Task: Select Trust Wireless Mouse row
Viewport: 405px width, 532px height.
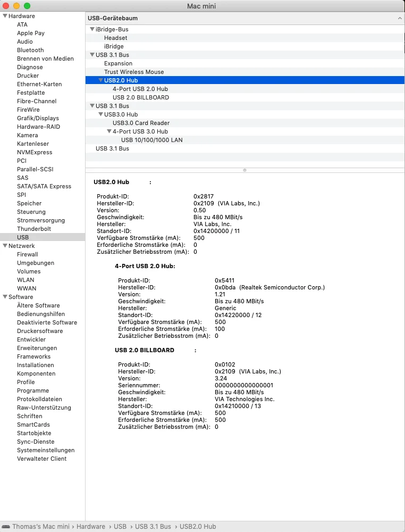Action: (245, 72)
